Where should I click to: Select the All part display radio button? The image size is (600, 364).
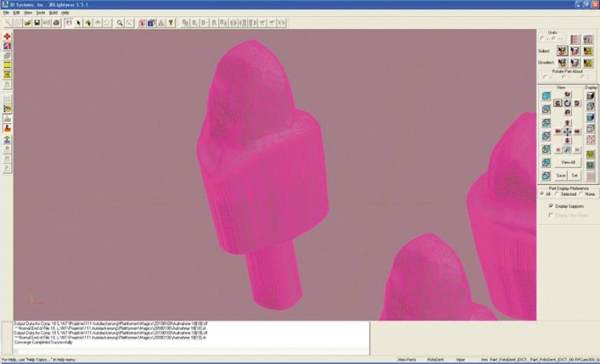pos(542,194)
